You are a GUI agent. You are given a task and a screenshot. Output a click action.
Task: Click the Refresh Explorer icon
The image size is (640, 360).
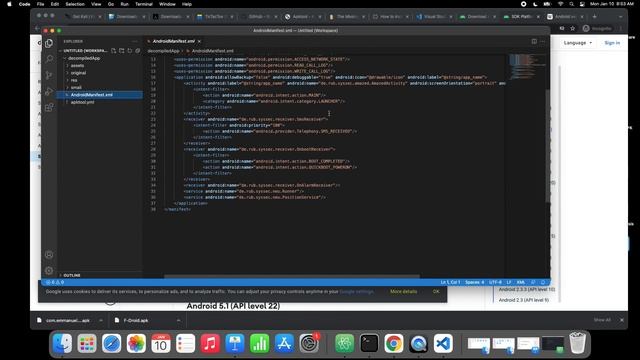[130, 51]
